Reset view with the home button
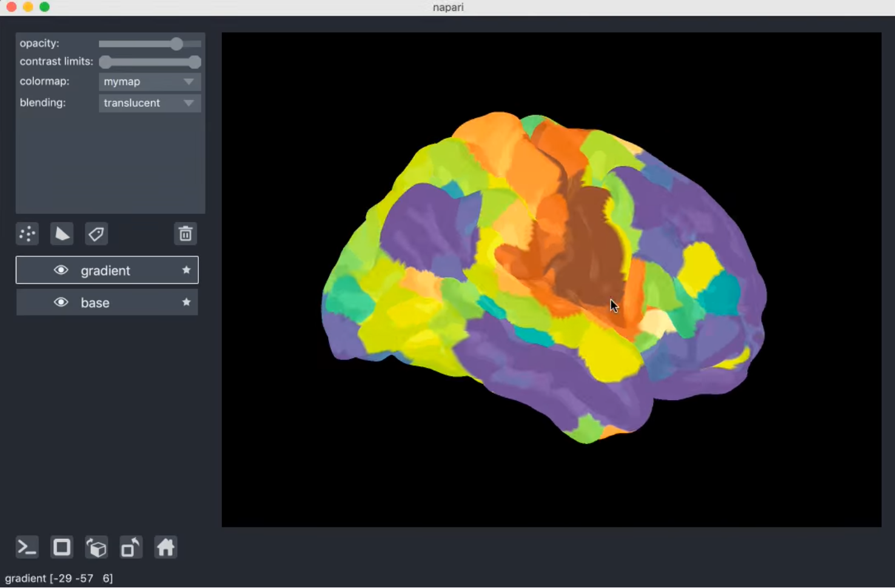The height and width of the screenshot is (588, 895). click(x=166, y=547)
